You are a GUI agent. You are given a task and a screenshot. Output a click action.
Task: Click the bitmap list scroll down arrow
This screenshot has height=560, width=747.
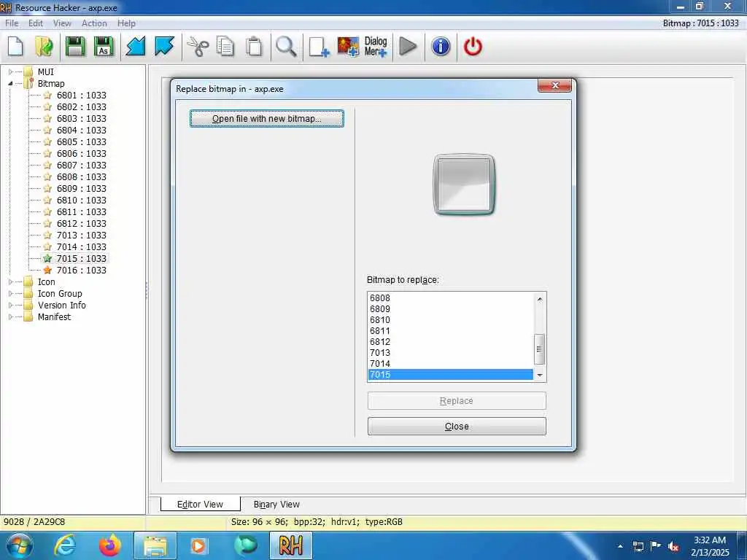[539, 376]
